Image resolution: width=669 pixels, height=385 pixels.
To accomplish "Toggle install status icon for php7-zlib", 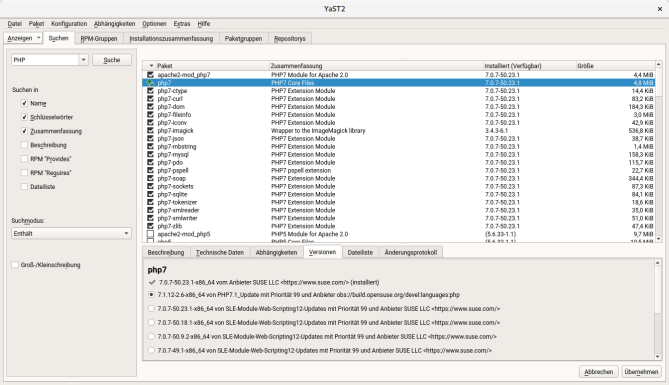I will [150, 226].
